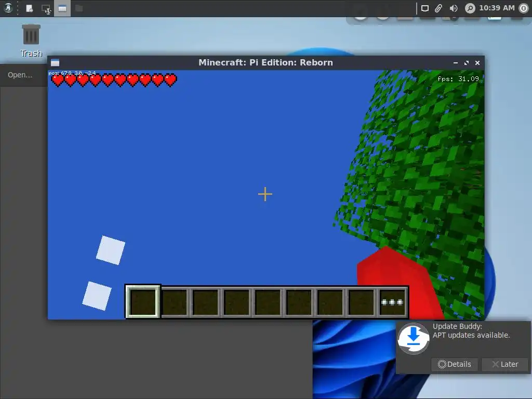Select the seventh hotbar slot
The height and width of the screenshot is (399, 532).
tap(330, 302)
